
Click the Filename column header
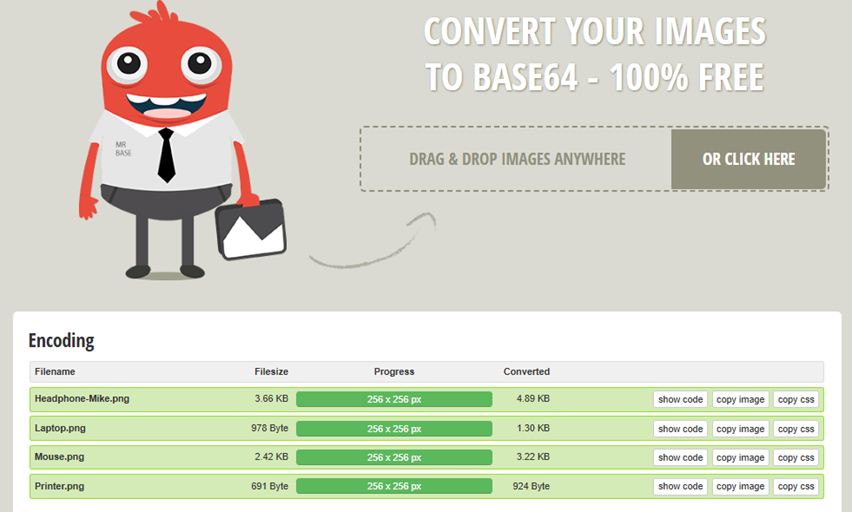tap(55, 371)
